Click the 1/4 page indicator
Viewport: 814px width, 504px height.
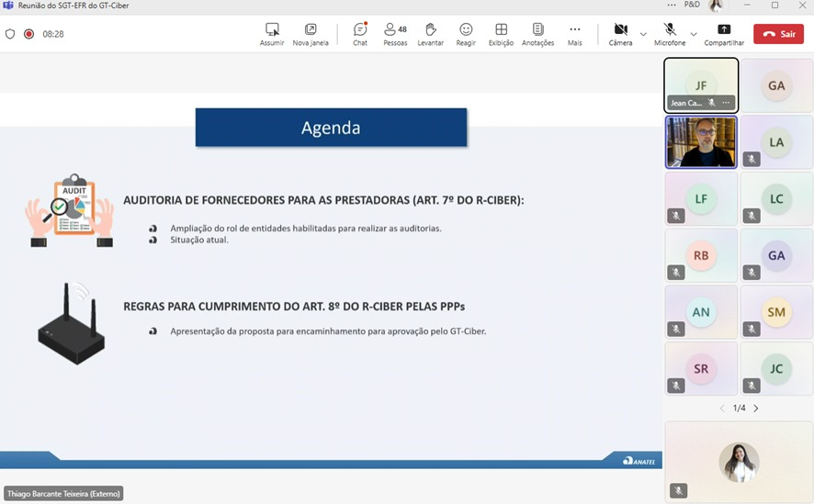click(739, 409)
